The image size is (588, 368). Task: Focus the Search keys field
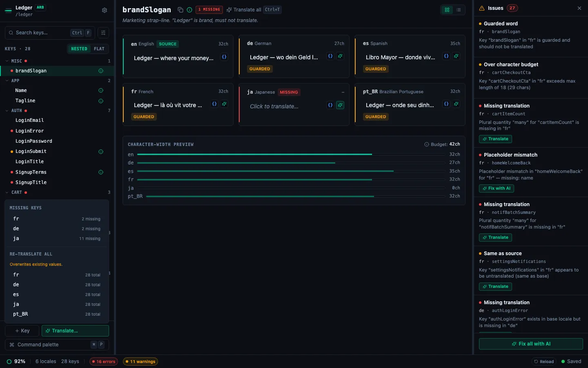50,33
